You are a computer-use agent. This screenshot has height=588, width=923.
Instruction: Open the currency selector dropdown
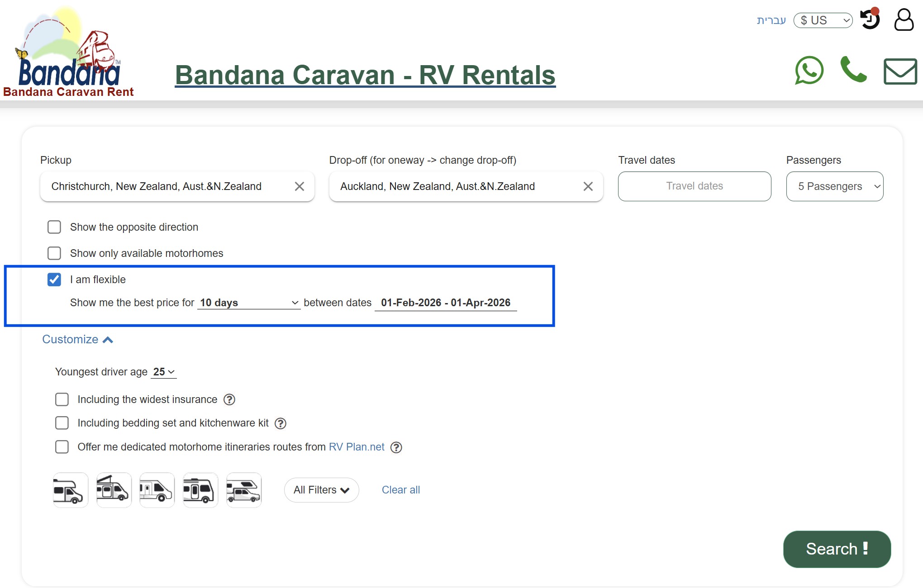pyautogui.click(x=823, y=20)
